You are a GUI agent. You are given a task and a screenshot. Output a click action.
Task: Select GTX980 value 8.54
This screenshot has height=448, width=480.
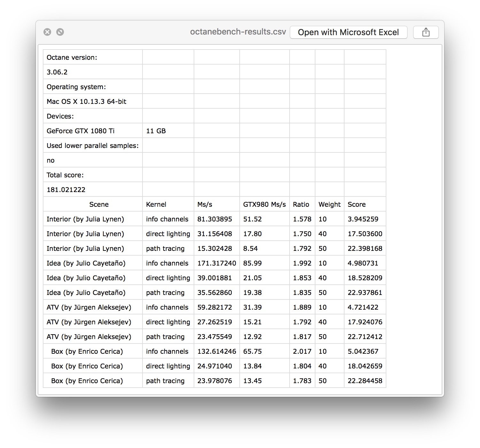click(265, 248)
